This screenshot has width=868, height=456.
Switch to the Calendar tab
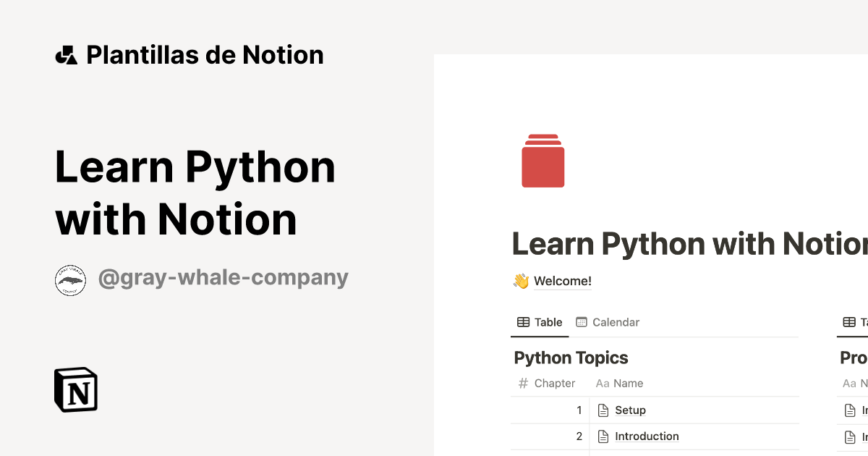point(608,321)
